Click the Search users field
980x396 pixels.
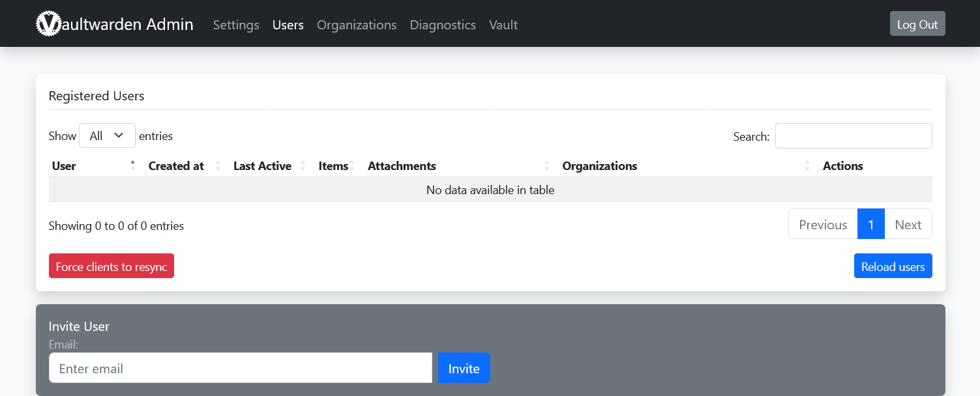854,135
